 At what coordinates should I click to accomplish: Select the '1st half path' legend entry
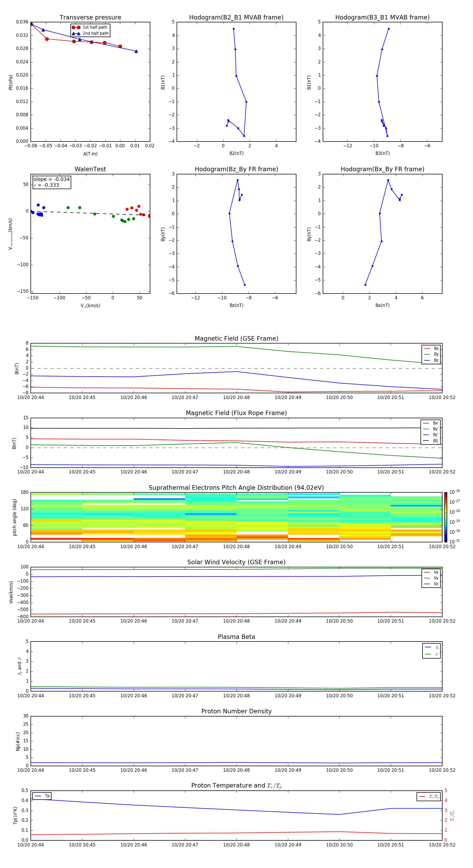tap(90, 27)
